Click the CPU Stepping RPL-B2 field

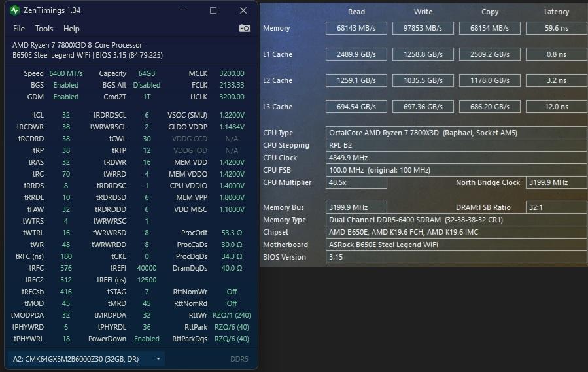457,145
